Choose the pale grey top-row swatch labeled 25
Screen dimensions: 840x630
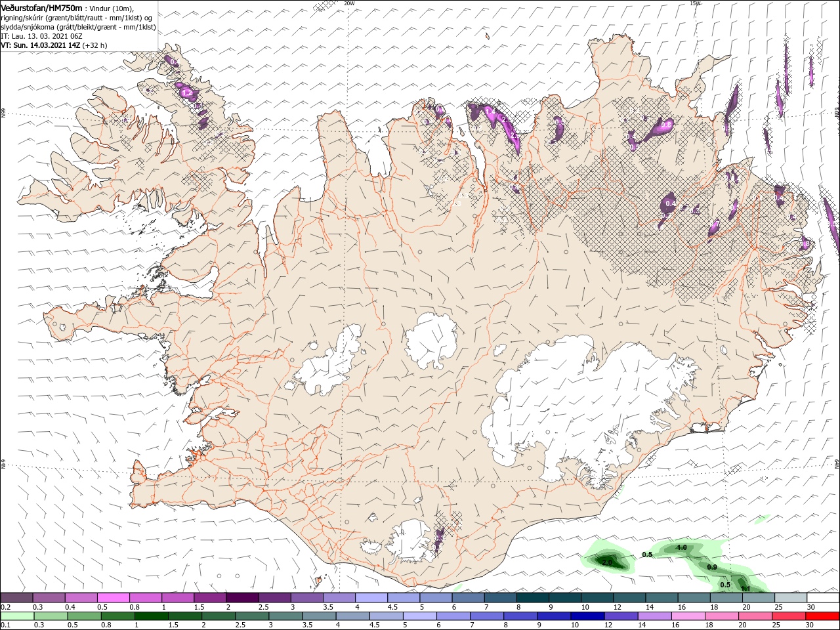pos(791,597)
